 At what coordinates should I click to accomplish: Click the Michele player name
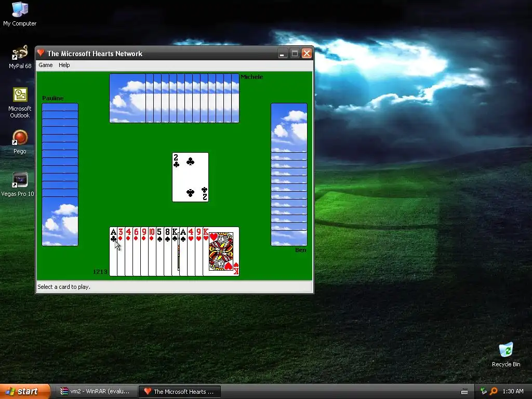point(252,77)
